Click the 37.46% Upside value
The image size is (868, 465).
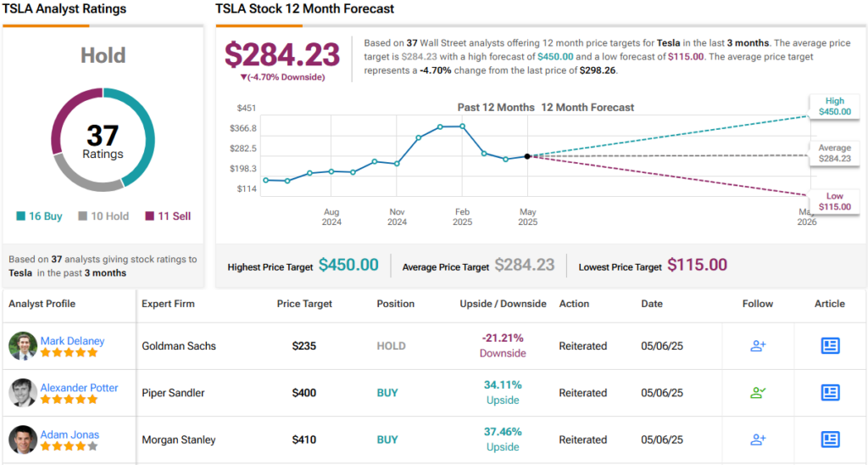pos(503,439)
